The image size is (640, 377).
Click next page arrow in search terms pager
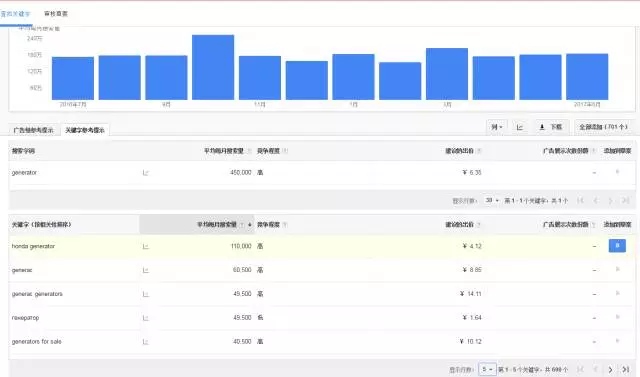611,200
